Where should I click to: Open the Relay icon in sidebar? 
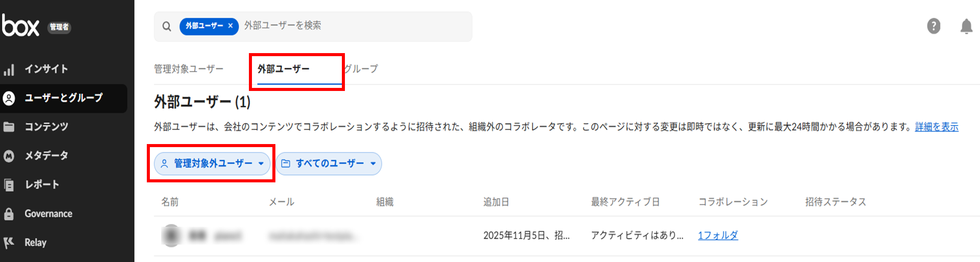coord(9,243)
